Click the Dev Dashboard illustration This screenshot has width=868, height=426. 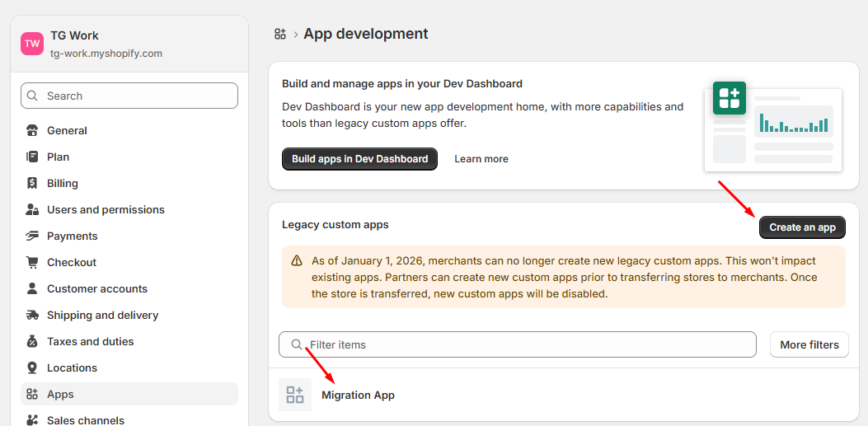pyautogui.click(x=772, y=127)
